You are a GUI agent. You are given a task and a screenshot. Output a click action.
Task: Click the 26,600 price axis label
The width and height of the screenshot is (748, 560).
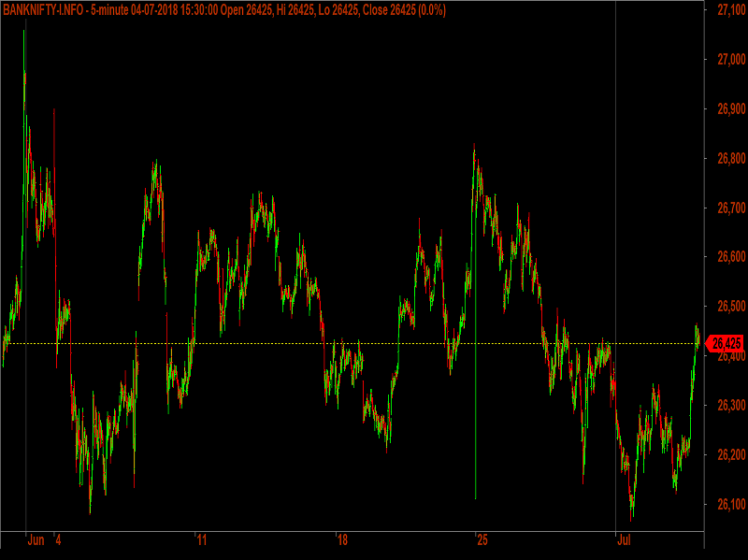731,256
